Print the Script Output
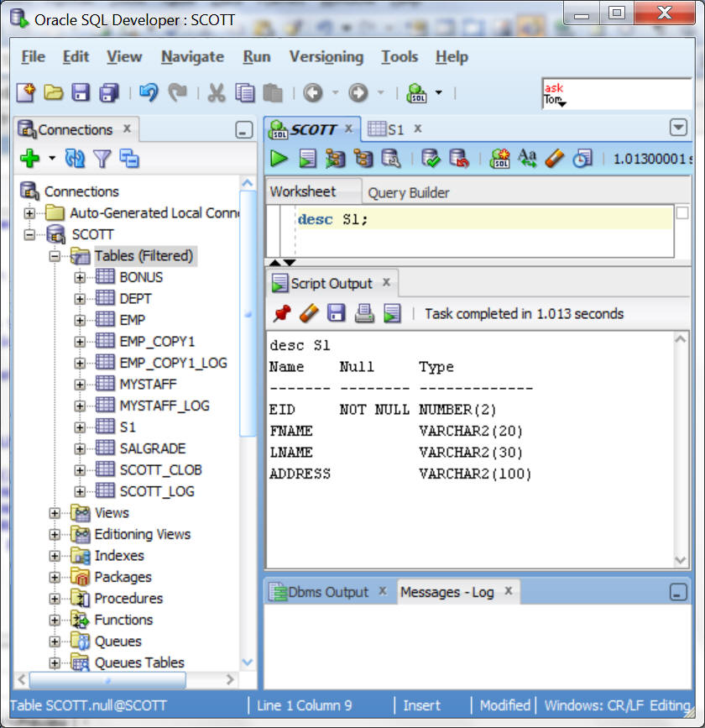Viewport: 705px width, 728px height. point(364,313)
